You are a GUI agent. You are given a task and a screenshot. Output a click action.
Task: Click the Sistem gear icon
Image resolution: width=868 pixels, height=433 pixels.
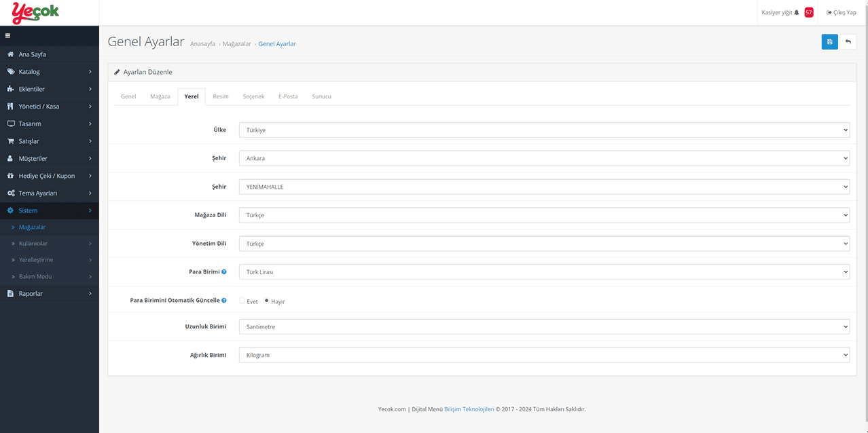tap(11, 210)
